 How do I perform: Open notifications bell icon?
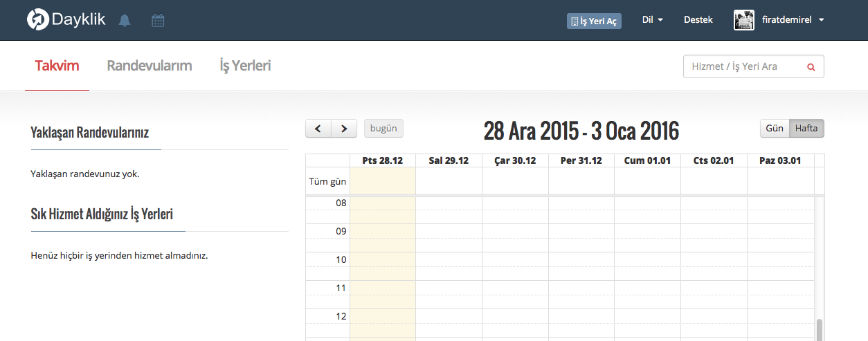125,21
